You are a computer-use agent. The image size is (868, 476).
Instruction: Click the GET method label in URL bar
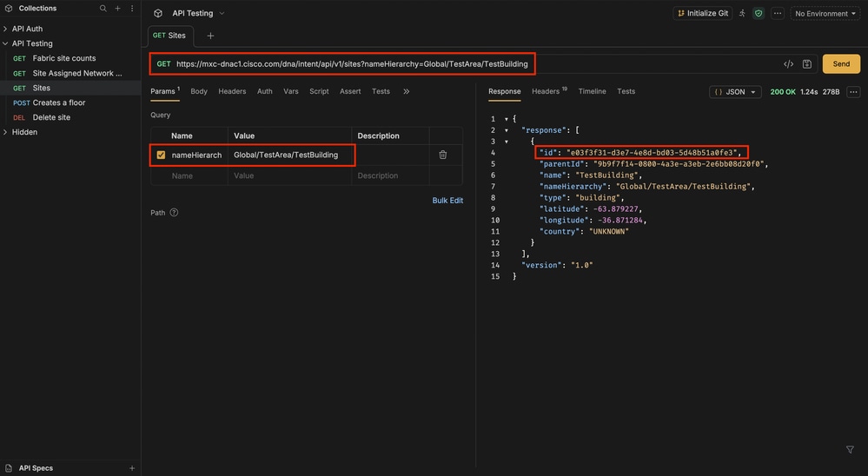[164, 64]
